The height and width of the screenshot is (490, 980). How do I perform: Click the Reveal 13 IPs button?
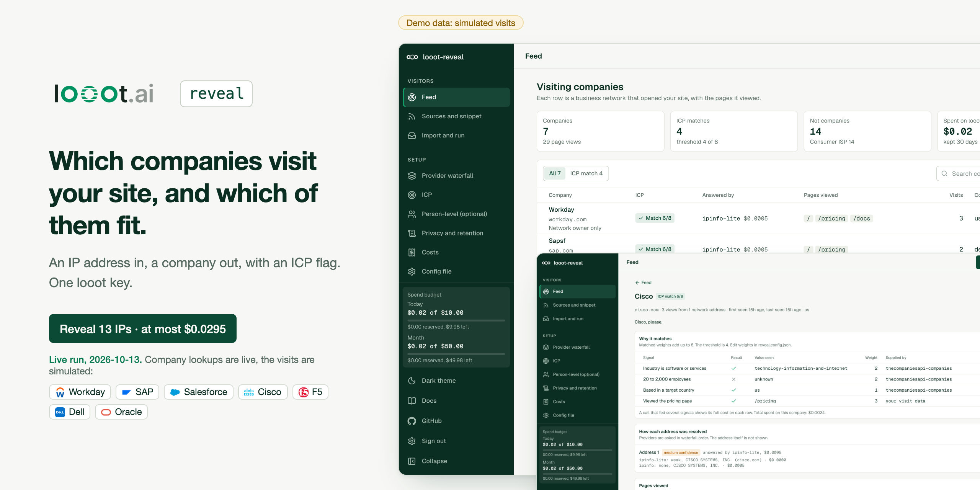143,329
